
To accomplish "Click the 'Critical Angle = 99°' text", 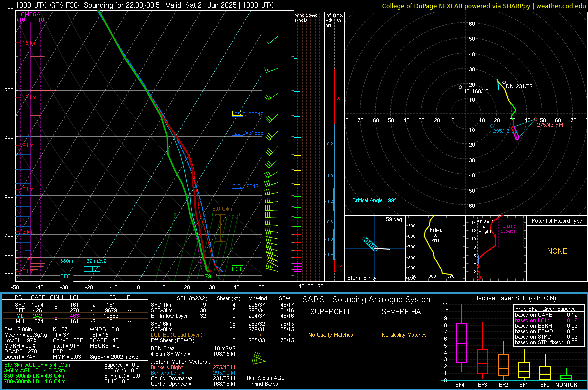I will tap(374, 200).
